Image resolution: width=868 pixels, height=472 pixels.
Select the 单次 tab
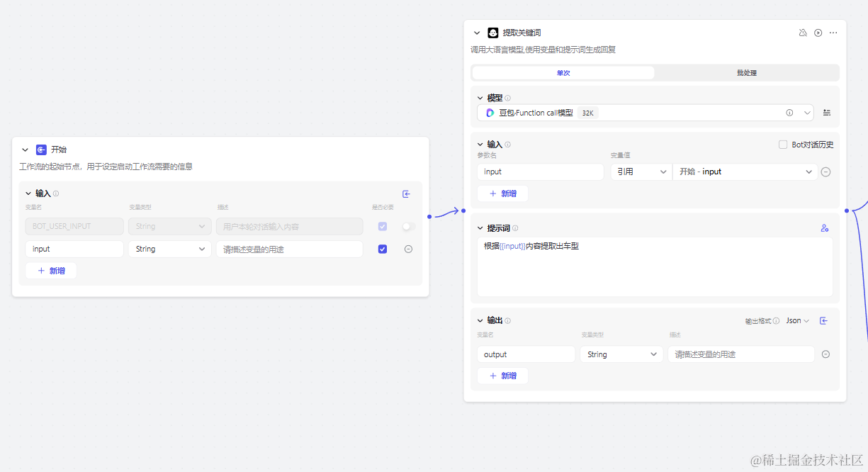point(563,72)
